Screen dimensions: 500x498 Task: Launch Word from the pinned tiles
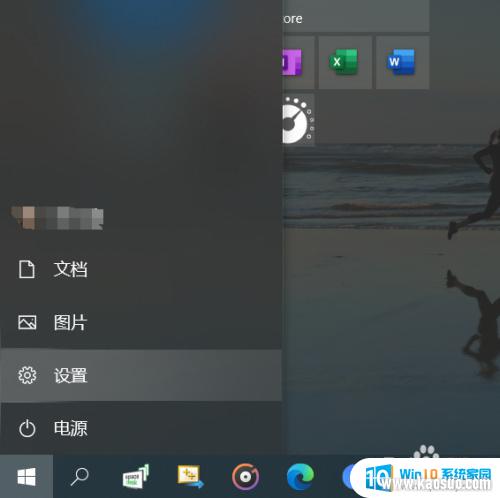[x=402, y=62]
